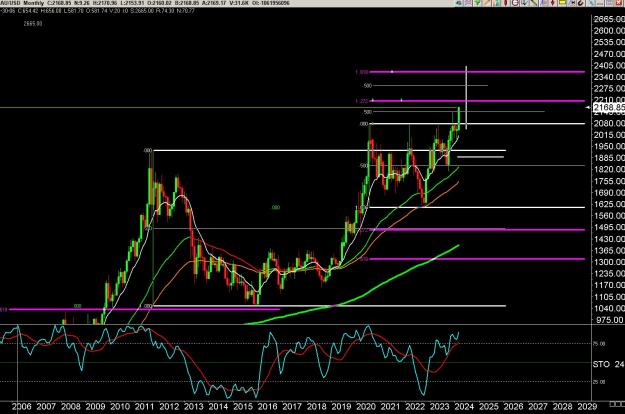The image size is (625, 414).
Task: Click the 2011 label on the time axis
Action: coord(144,407)
